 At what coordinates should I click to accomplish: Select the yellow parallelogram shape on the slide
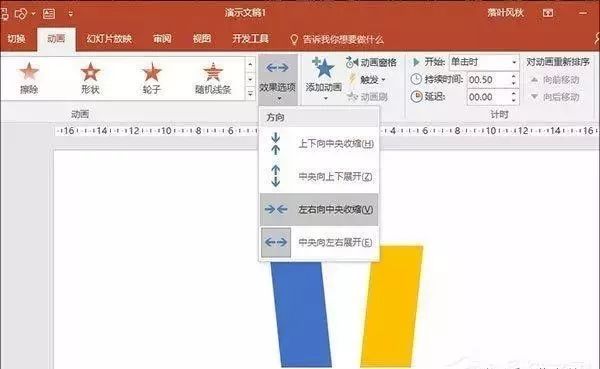392,306
